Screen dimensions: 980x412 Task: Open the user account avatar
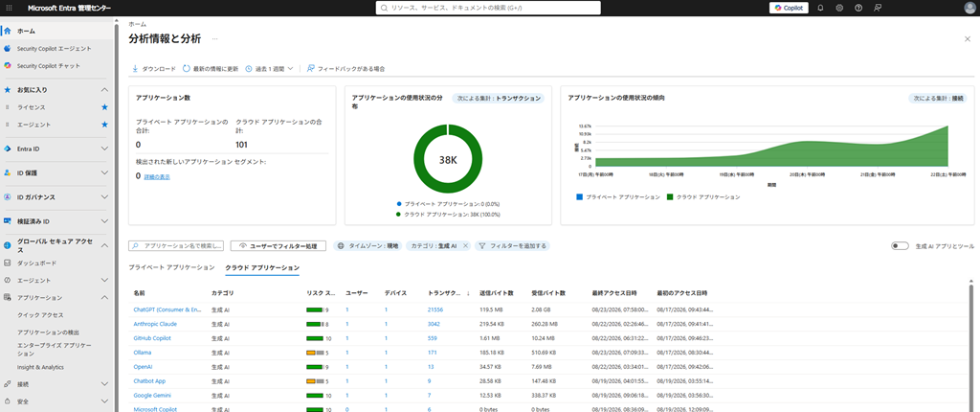(x=969, y=8)
